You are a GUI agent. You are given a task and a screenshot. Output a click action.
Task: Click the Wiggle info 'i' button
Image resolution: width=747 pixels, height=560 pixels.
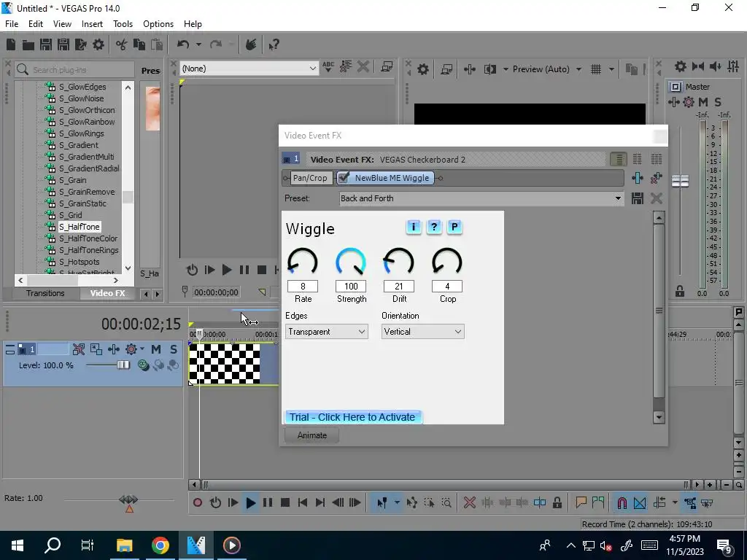coord(414,227)
